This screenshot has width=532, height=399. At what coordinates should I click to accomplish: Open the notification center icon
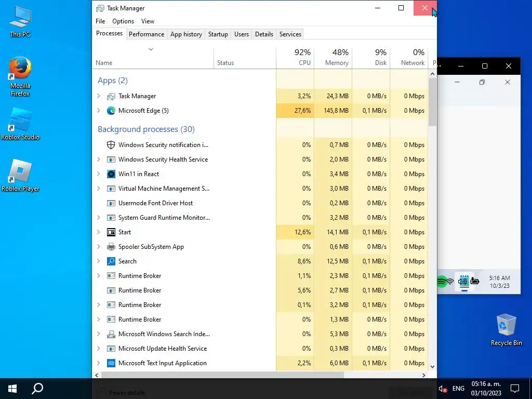tap(515, 389)
